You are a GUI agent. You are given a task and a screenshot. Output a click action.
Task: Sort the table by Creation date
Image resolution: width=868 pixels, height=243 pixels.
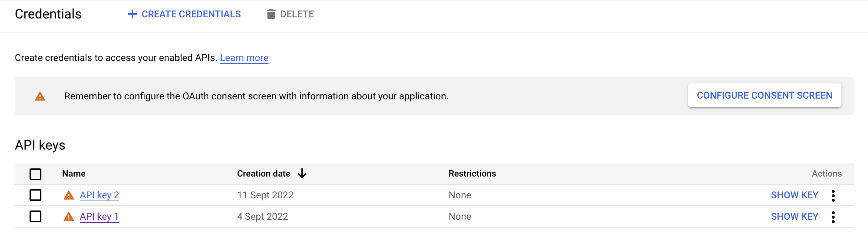(263, 173)
